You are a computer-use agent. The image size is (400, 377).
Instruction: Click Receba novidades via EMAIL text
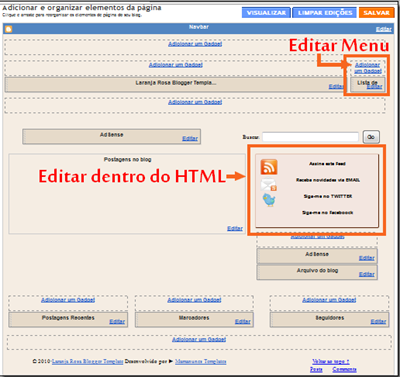(x=328, y=180)
